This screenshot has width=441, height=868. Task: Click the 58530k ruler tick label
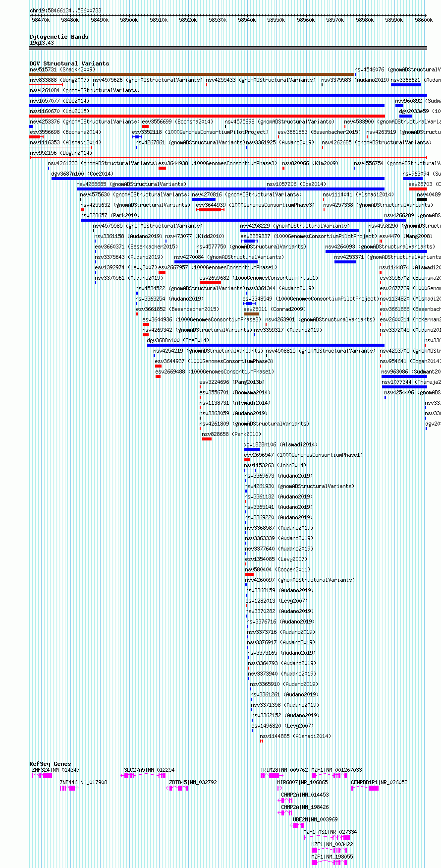click(217, 20)
